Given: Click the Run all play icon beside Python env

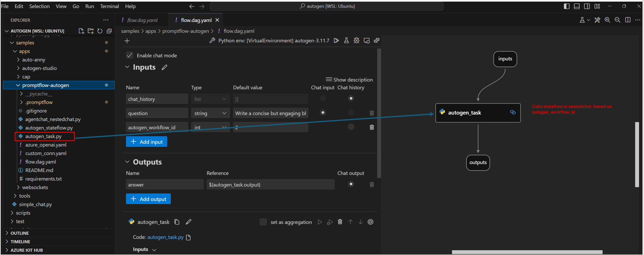Looking at the screenshot, I should pos(336,40).
